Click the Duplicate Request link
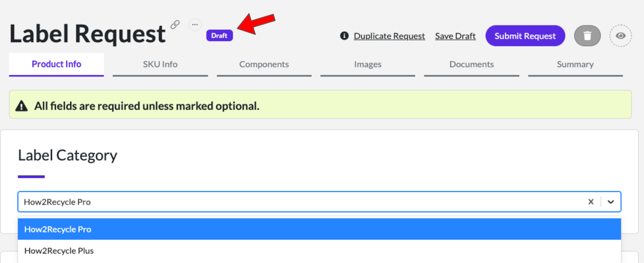The image size is (644, 263). click(x=389, y=36)
